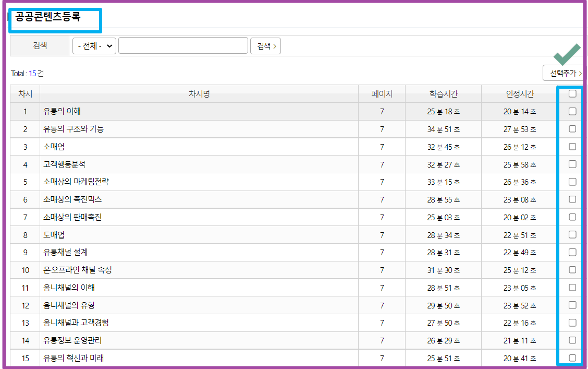Click the green checkmark icon above 선택추가
This screenshot has height=369, width=588.
[x=567, y=54]
